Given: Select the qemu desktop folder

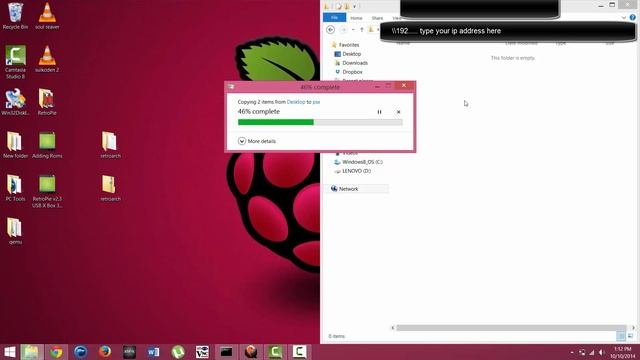Looking at the screenshot, I should [16, 231].
